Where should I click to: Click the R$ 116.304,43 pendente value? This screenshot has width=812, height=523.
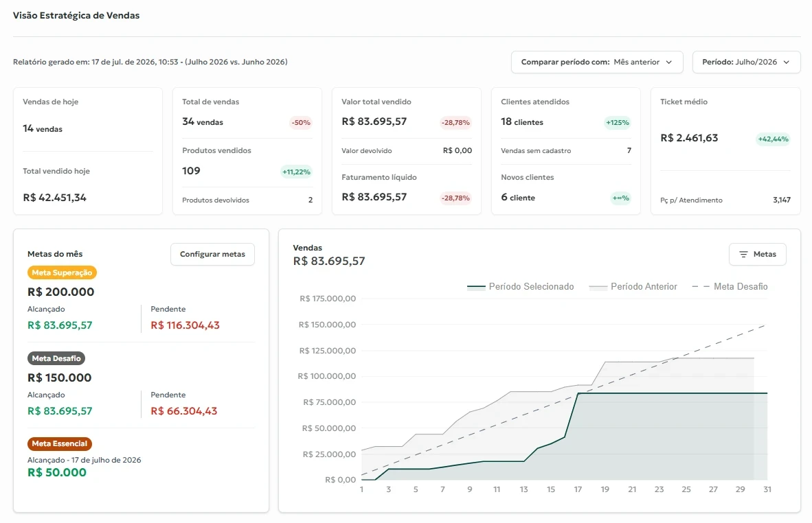pyautogui.click(x=185, y=325)
